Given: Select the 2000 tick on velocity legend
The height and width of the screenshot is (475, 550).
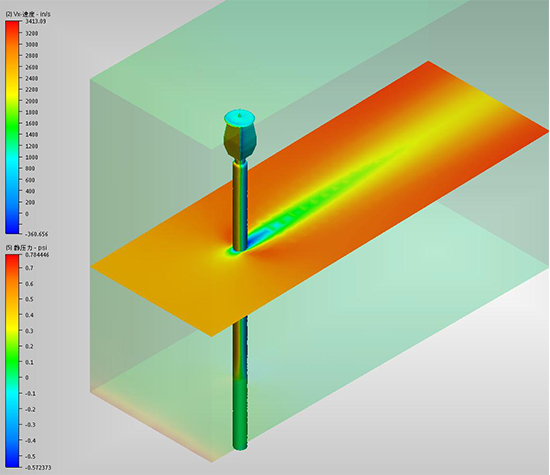Looking at the screenshot, I should [32, 101].
